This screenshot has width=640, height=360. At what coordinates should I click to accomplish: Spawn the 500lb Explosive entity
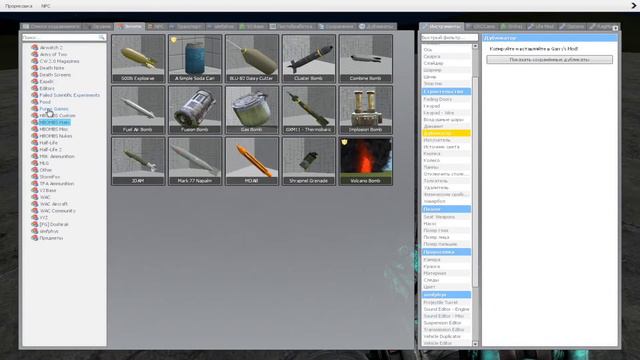point(138,58)
